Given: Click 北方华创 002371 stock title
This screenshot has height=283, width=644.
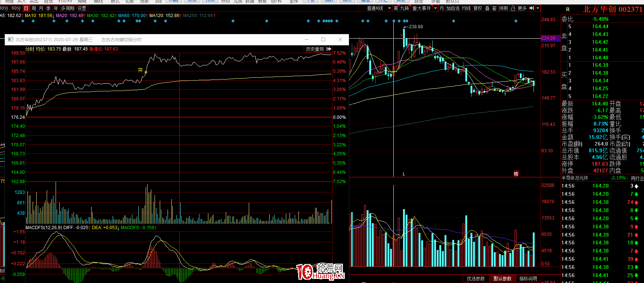Looking at the screenshot, I should [612, 9].
